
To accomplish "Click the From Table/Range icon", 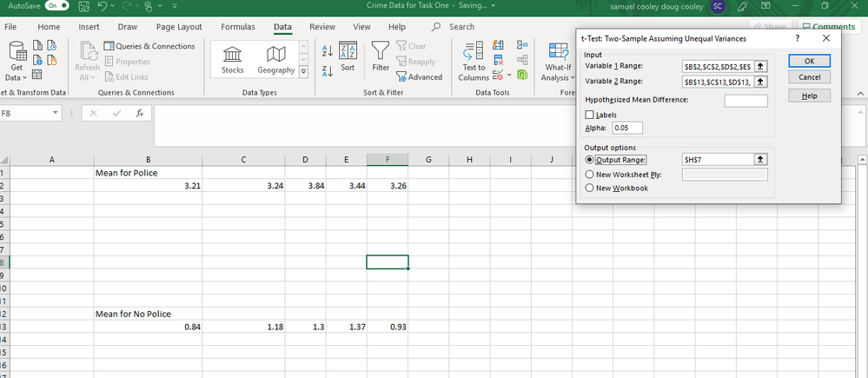I will click(37, 74).
